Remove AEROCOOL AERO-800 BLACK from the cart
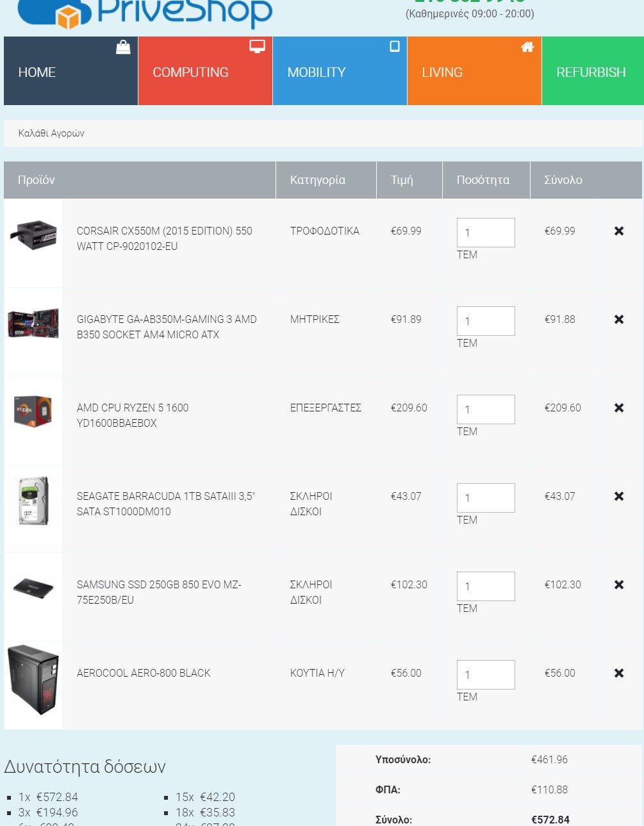644x826 pixels. pos(619,673)
